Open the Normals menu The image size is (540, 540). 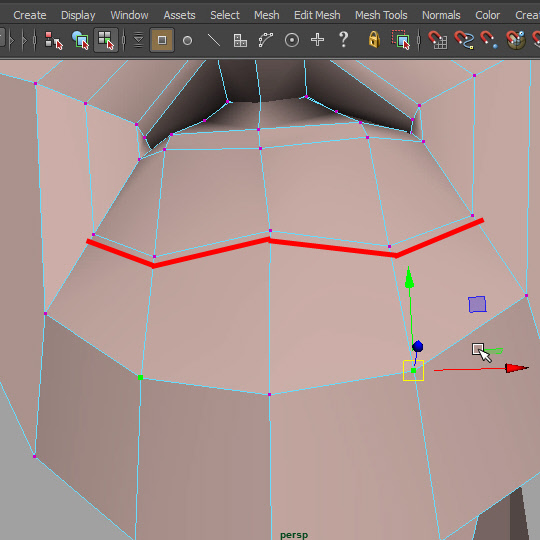point(441,15)
